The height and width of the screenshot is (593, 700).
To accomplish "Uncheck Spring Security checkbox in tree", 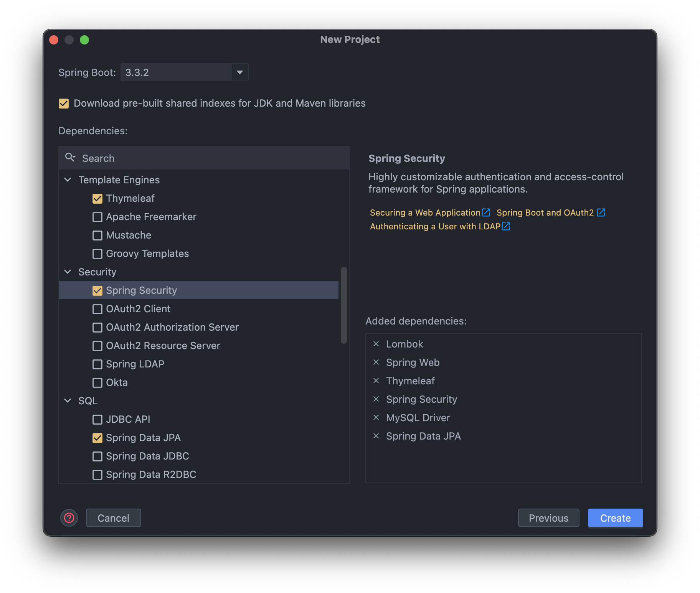I will (x=97, y=290).
